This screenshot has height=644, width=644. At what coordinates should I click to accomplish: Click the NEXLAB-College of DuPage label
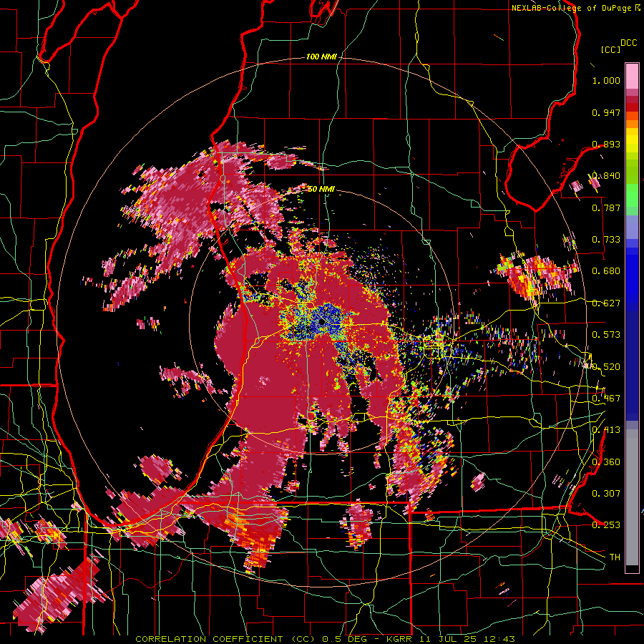click(x=575, y=8)
